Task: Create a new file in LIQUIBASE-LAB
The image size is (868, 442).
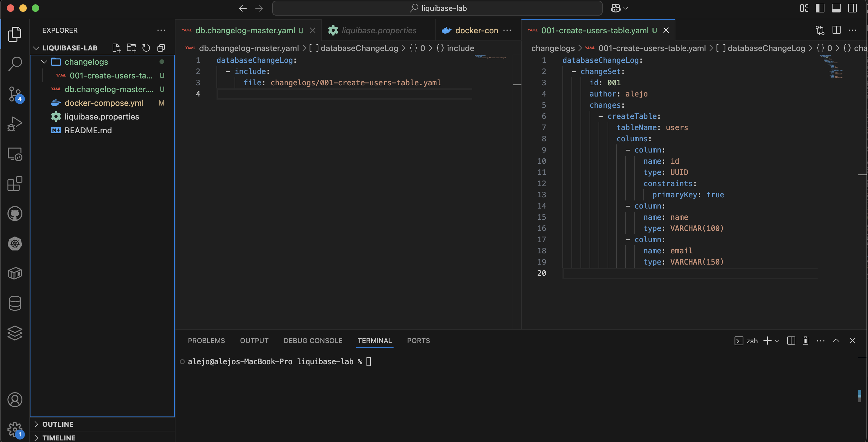Action: click(x=117, y=48)
